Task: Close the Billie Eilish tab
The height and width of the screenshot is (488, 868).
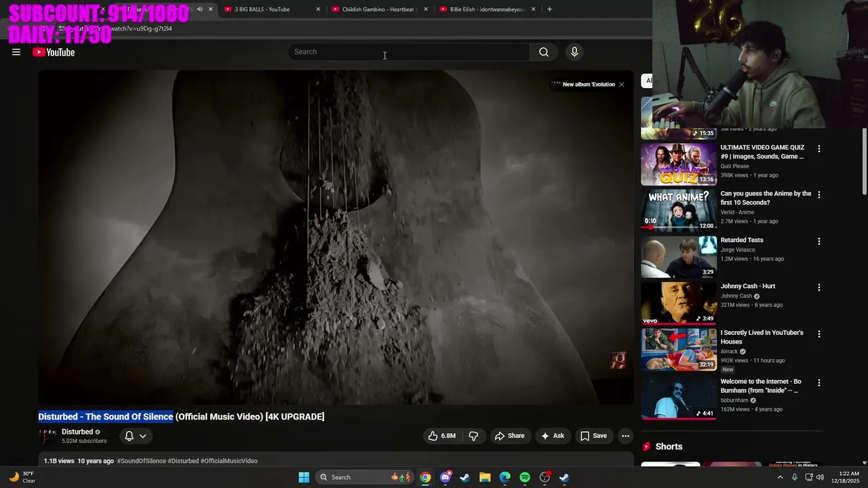Action: point(534,9)
